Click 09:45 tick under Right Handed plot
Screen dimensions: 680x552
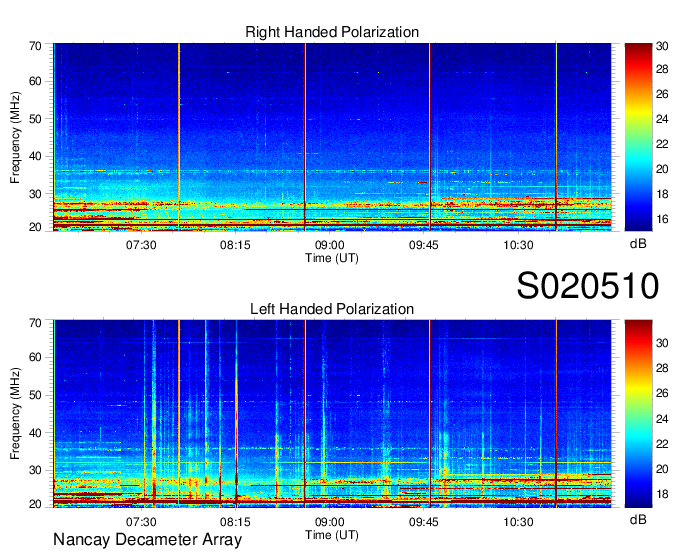424,245
